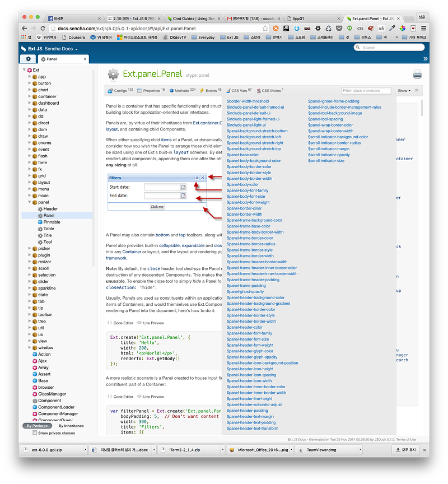Open the Chrome hamburger menu
The image size is (448, 484).
click(423, 29)
